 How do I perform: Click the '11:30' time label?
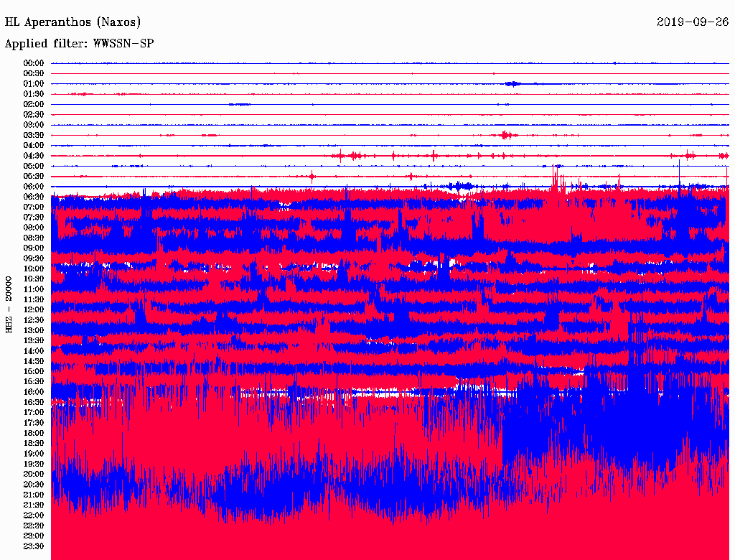coord(34,299)
